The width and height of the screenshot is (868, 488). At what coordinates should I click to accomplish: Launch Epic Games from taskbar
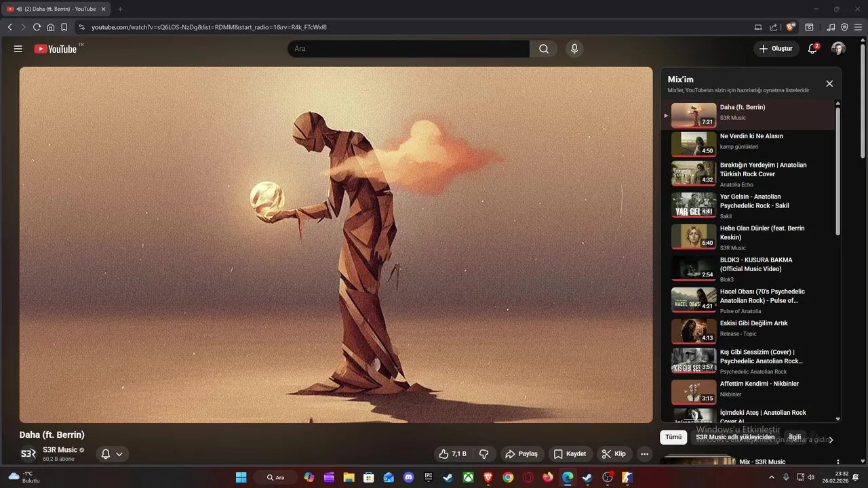429,477
